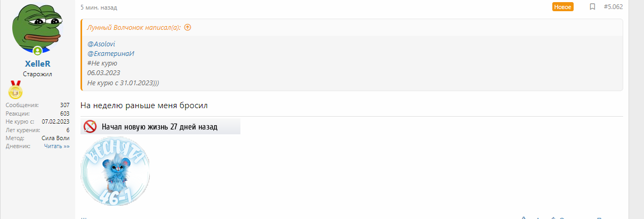The width and height of the screenshot is (644, 219).
Task: Click green online status icon on avatar
Action: 37,51
